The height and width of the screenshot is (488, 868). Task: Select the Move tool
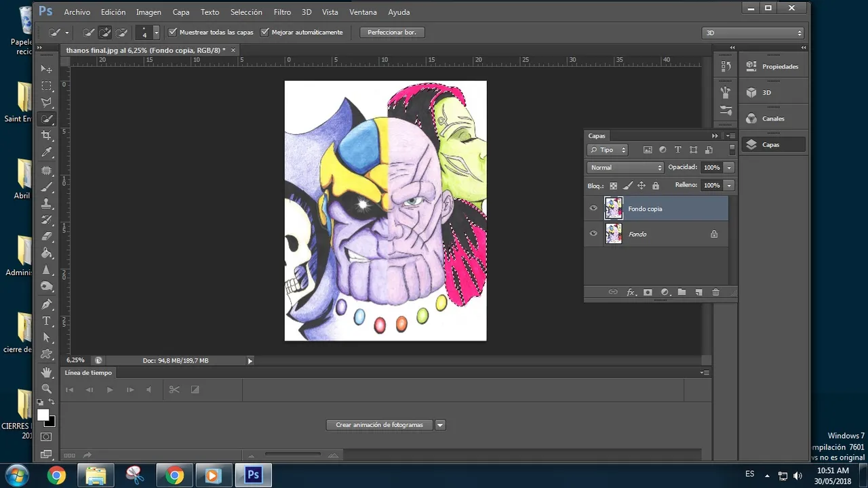46,69
